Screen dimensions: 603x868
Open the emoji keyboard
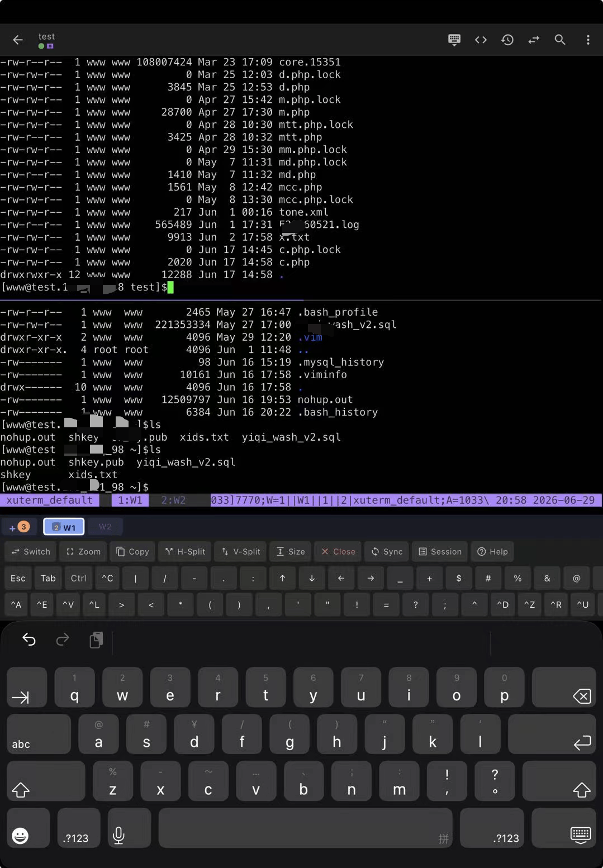(28, 828)
